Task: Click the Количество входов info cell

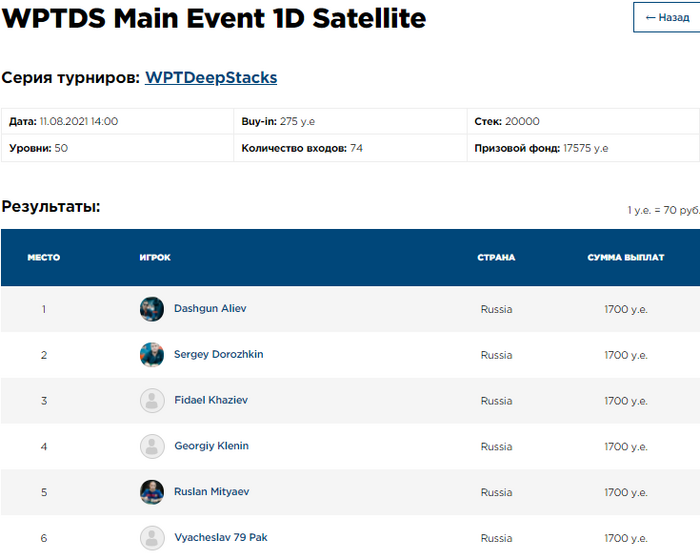Action: coord(302,148)
